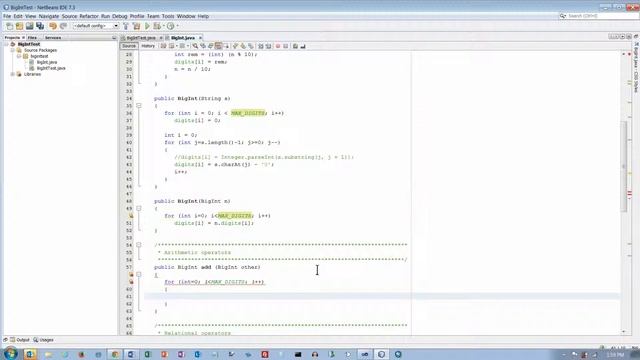Collapse the BigIntTest project node

click(x=7, y=44)
